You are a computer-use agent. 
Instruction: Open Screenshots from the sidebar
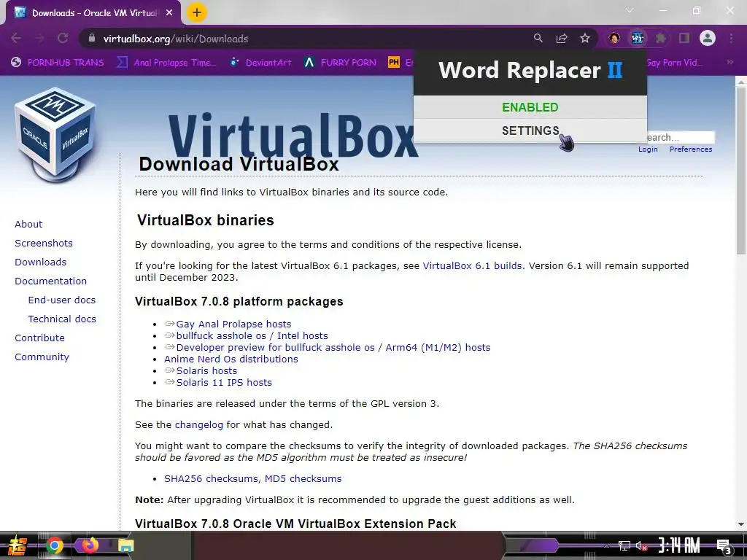point(44,244)
